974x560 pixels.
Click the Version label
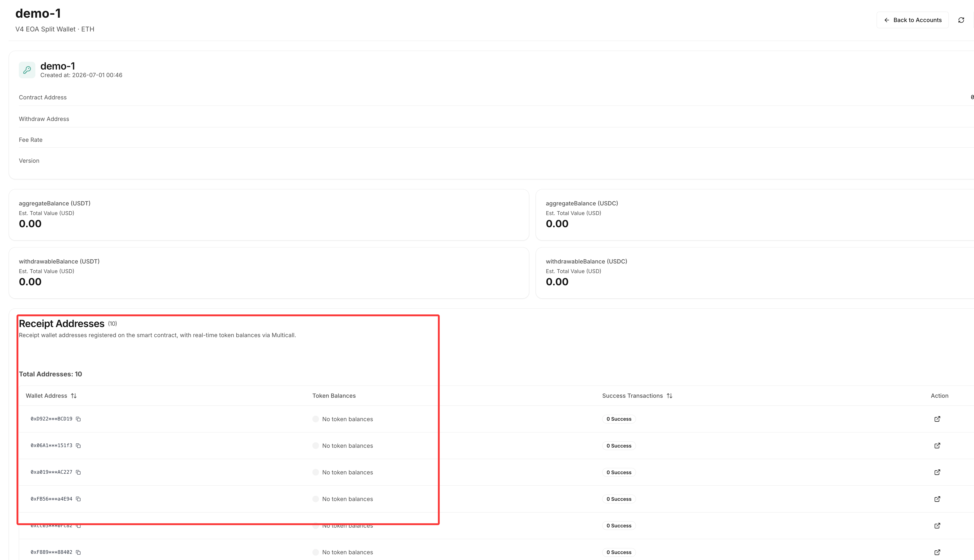pos(29,161)
